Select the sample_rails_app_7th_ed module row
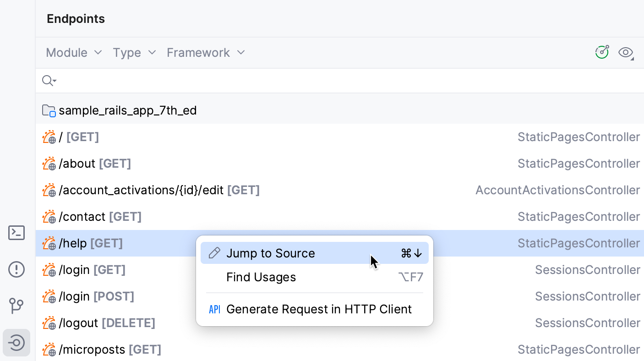 [x=127, y=110]
